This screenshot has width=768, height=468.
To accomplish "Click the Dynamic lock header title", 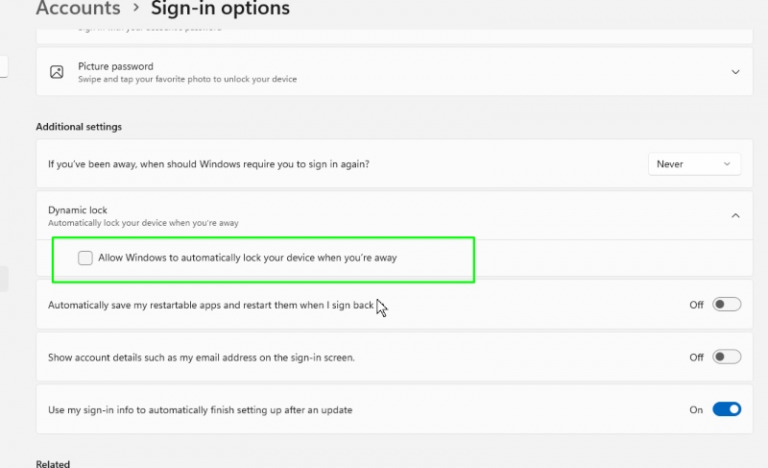I will click(x=78, y=210).
